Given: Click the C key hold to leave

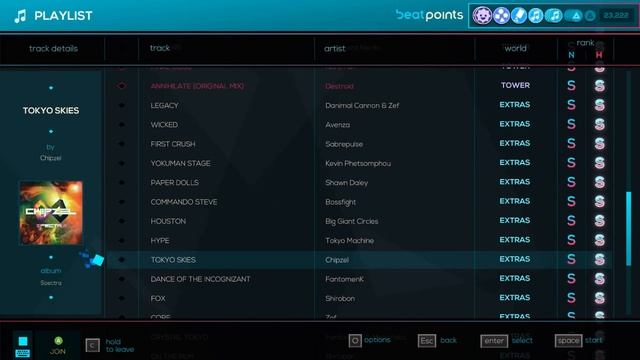Looking at the screenshot, I should click(92, 345).
